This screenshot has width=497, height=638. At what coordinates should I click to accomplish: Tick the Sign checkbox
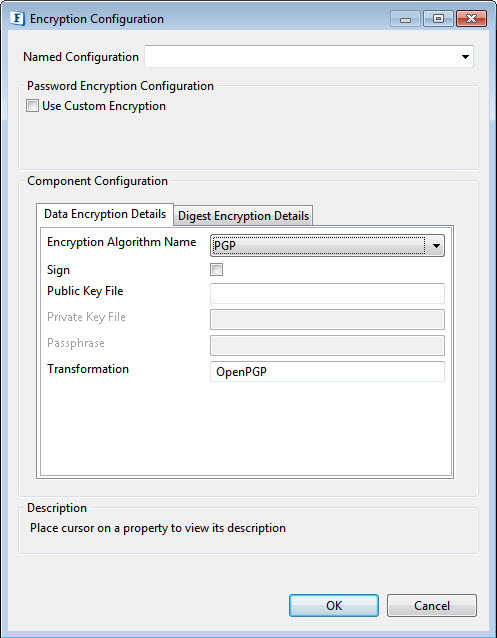point(217,269)
